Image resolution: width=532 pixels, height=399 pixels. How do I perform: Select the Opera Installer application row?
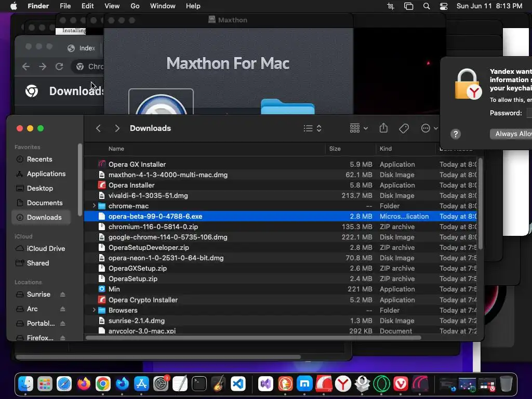(280, 185)
